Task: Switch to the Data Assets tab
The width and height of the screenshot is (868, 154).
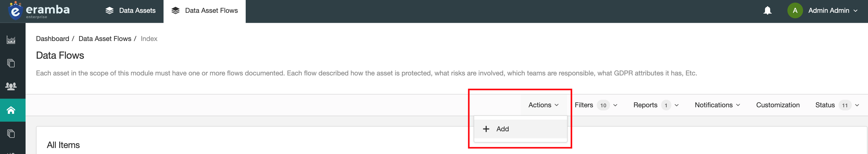Action: (130, 10)
